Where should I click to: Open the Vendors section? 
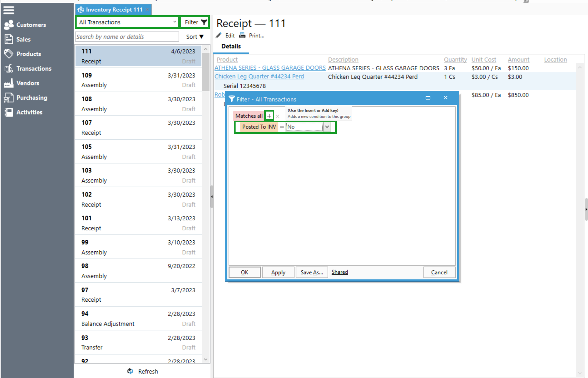28,83
